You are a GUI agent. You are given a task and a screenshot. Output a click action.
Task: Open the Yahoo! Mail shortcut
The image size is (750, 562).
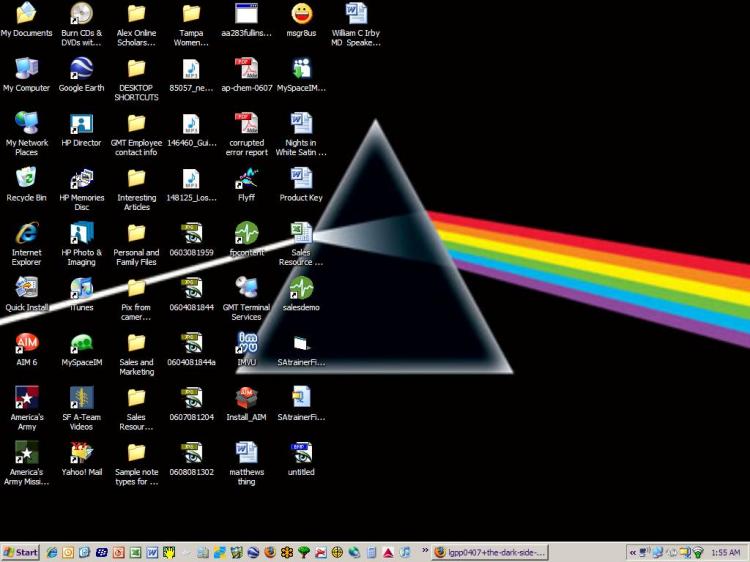click(x=81, y=454)
